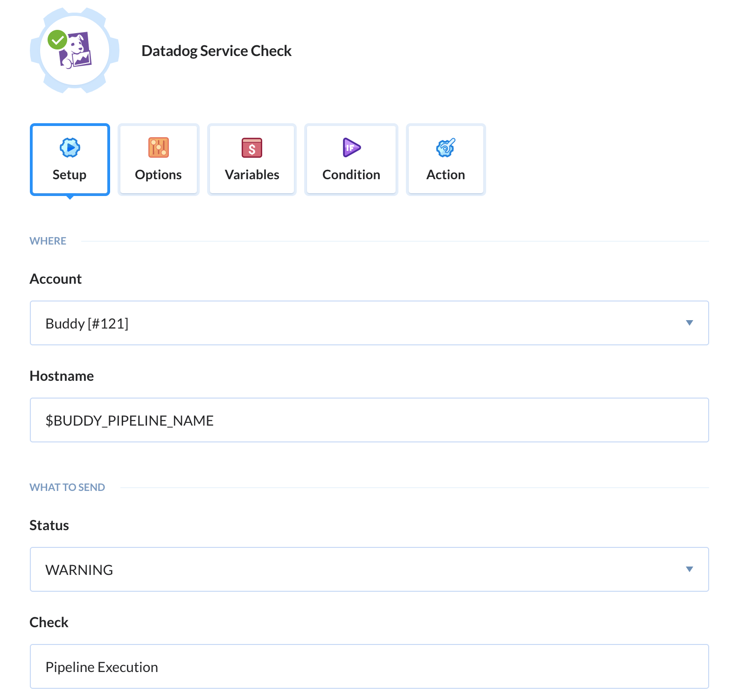Switch to the Setup tab
Viewport: 739px width, 700px height.
pyautogui.click(x=70, y=160)
